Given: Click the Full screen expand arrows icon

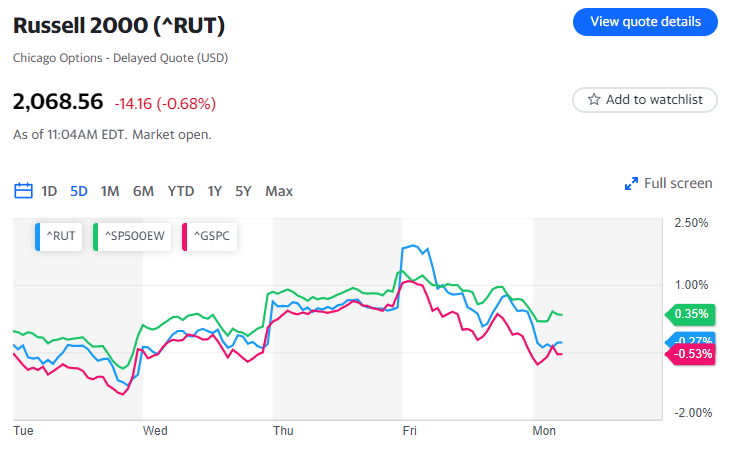Looking at the screenshot, I should pos(631,184).
